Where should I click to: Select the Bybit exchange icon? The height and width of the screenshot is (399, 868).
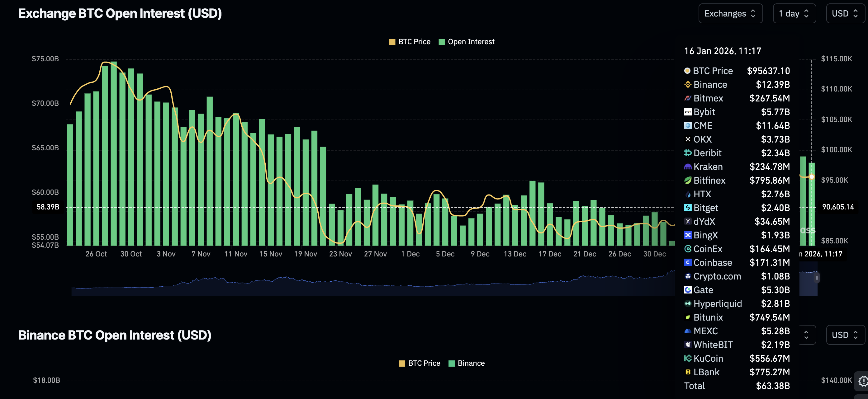pos(688,112)
